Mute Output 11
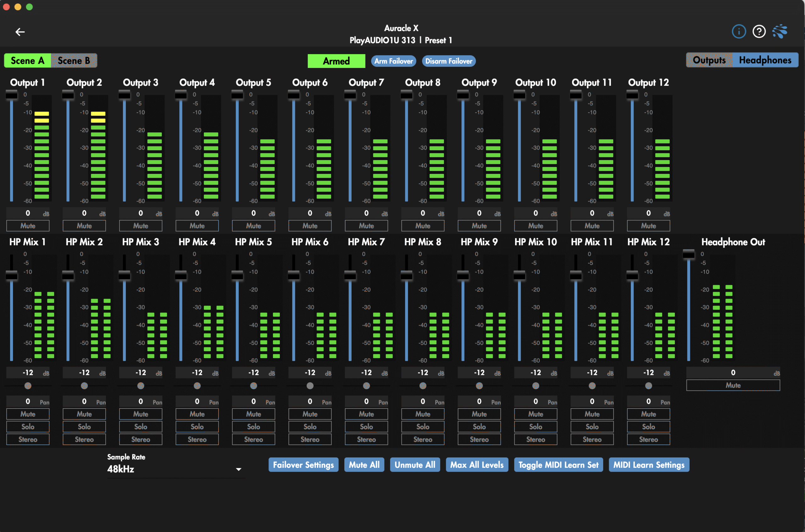The image size is (805, 532). (592, 226)
